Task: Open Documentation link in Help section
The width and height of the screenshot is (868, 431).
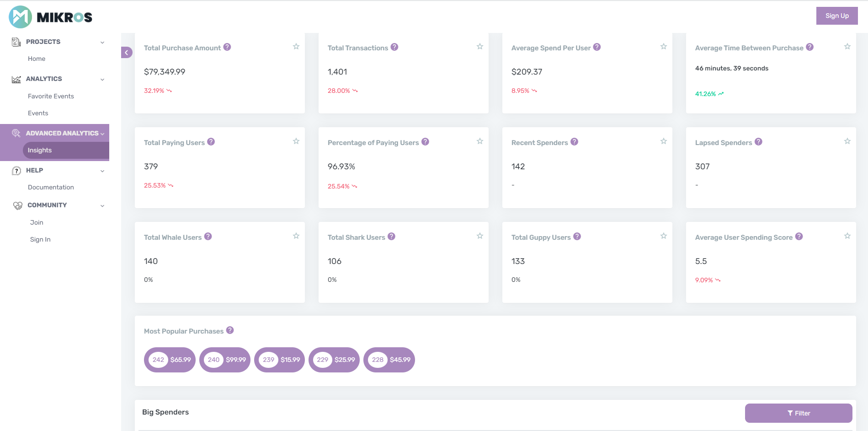Action: pos(51,187)
